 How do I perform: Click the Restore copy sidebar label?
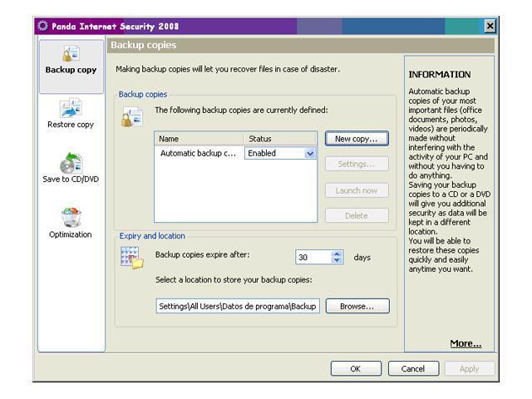[x=71, y=125]
